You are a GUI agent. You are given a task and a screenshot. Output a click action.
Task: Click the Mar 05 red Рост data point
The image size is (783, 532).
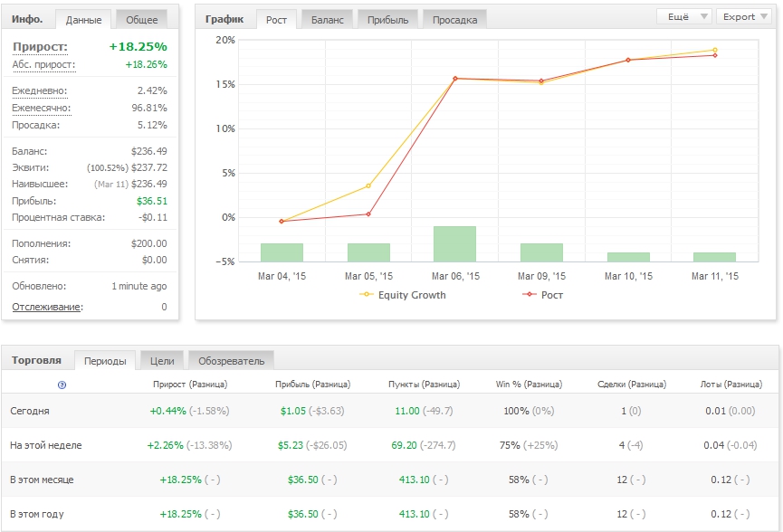[x=368, y=214]
